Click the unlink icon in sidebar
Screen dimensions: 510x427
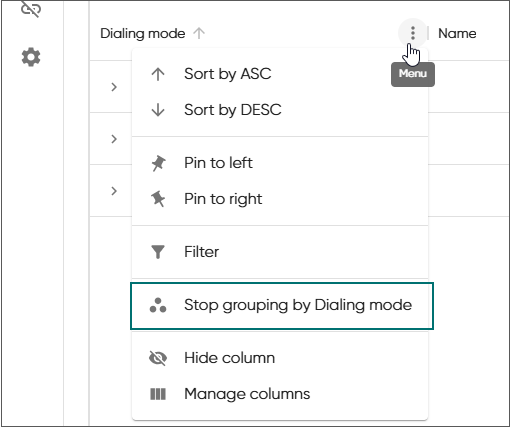tap(31, 8)
